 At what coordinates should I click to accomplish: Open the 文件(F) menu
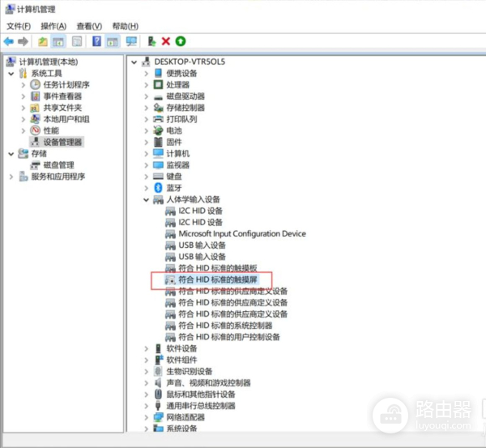(x=19, y=26)
